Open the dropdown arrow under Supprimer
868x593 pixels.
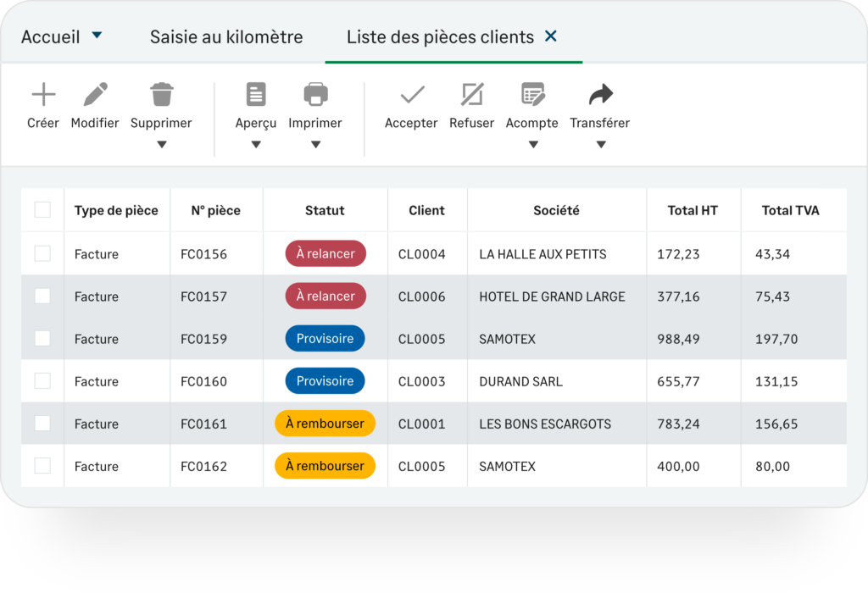[162, 145]
